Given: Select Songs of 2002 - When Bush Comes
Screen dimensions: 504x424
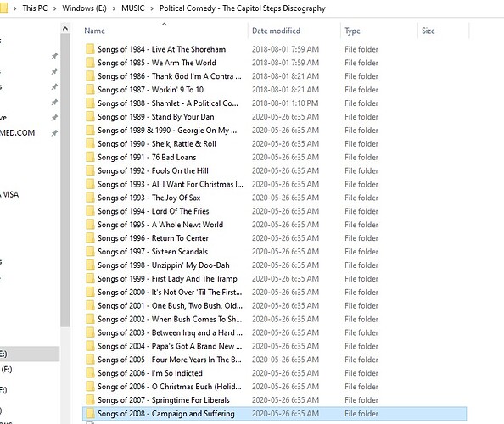Looking at the screenshot, I should coord(170,319).
